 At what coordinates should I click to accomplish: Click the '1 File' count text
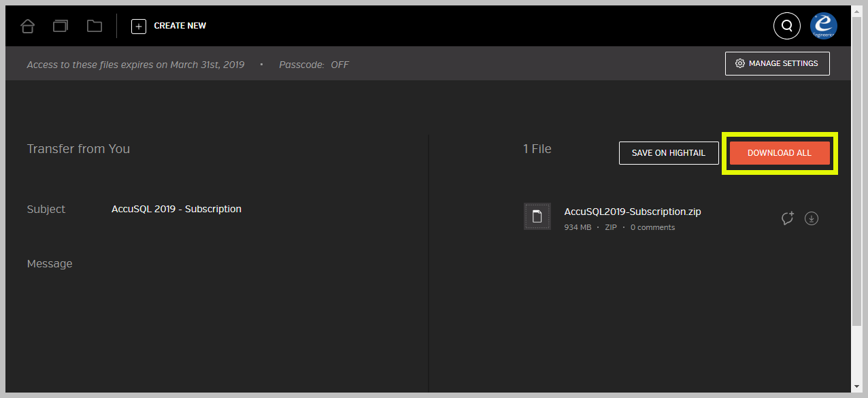tap(537, 149)
